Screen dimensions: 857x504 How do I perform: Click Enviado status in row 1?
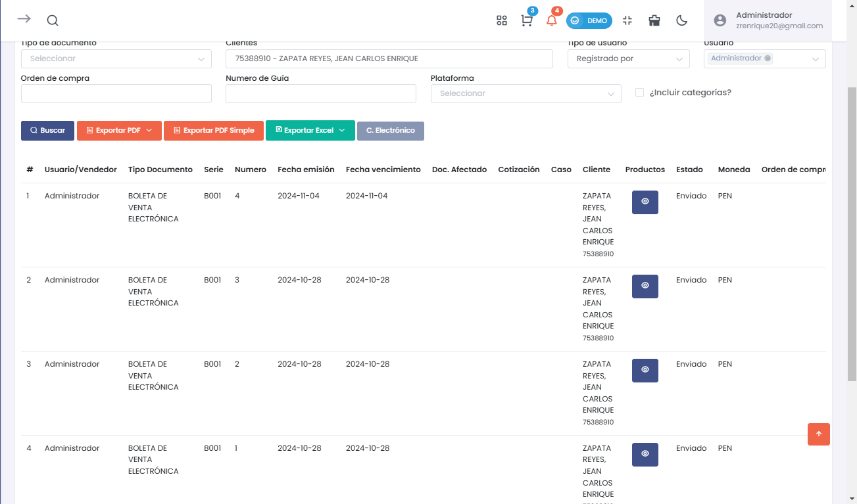(691, 196)
